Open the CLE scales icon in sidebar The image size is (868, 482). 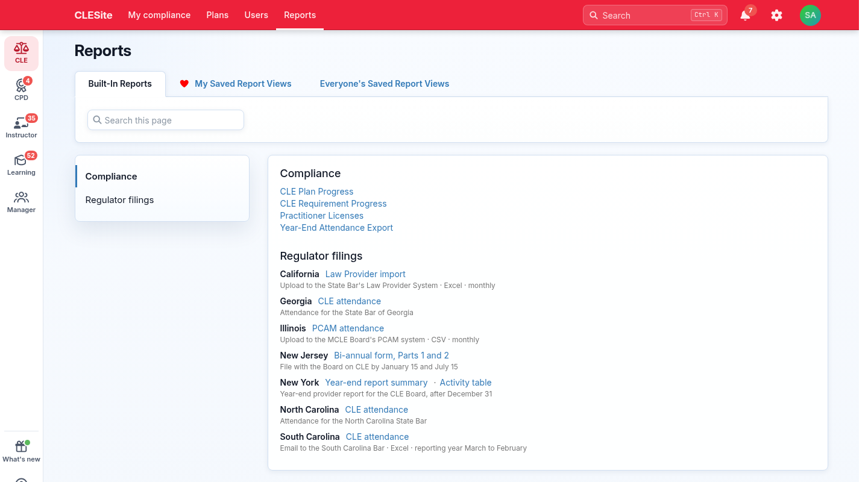[x=21, y=53]
